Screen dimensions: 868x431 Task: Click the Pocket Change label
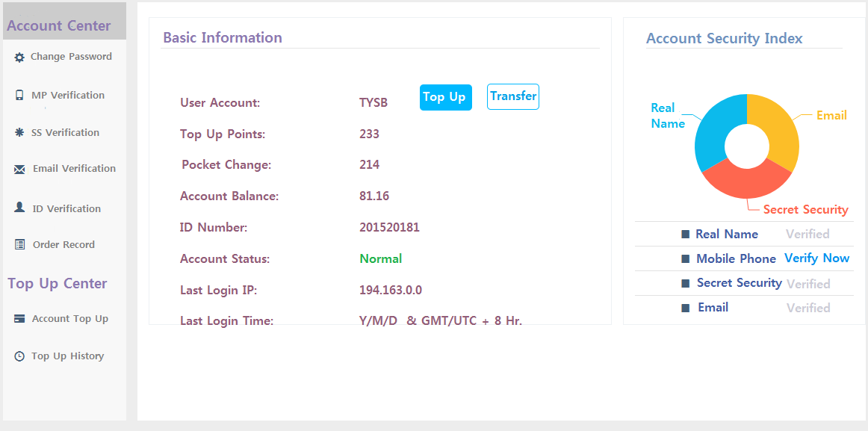(x=226, y=165)
